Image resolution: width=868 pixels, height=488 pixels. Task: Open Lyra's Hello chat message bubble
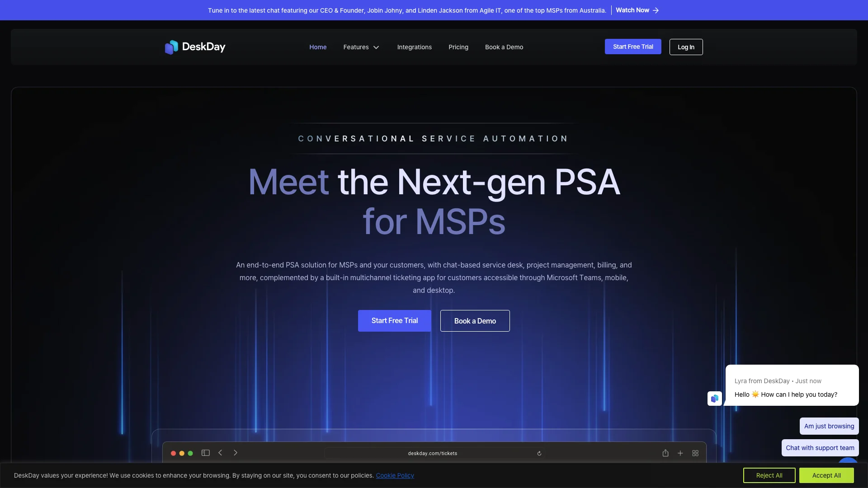coord(792,385)
